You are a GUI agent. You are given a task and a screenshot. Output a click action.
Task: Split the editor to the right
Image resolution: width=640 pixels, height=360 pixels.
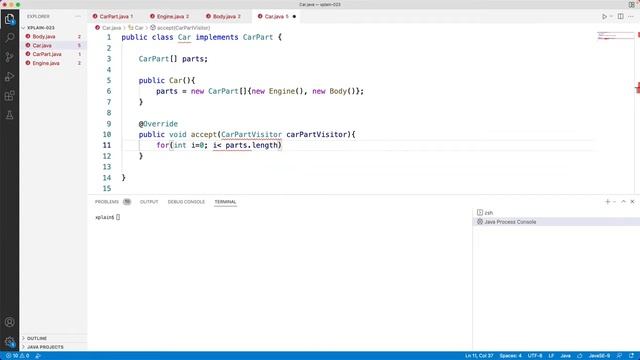pyautogui.click(x=620, y=16)
